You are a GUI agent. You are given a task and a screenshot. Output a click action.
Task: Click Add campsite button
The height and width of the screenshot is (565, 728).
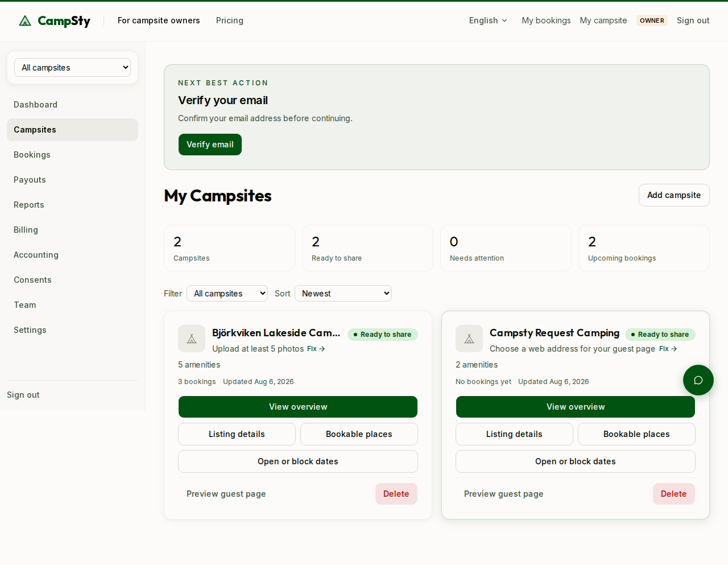tap(674, 195)
